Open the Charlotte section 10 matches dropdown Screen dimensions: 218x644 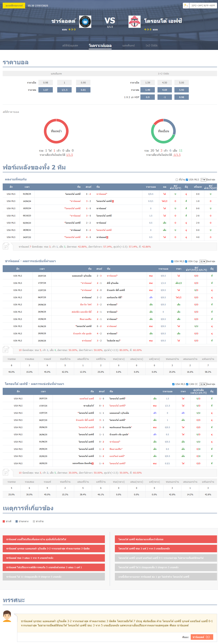click(x=203, y=262)
